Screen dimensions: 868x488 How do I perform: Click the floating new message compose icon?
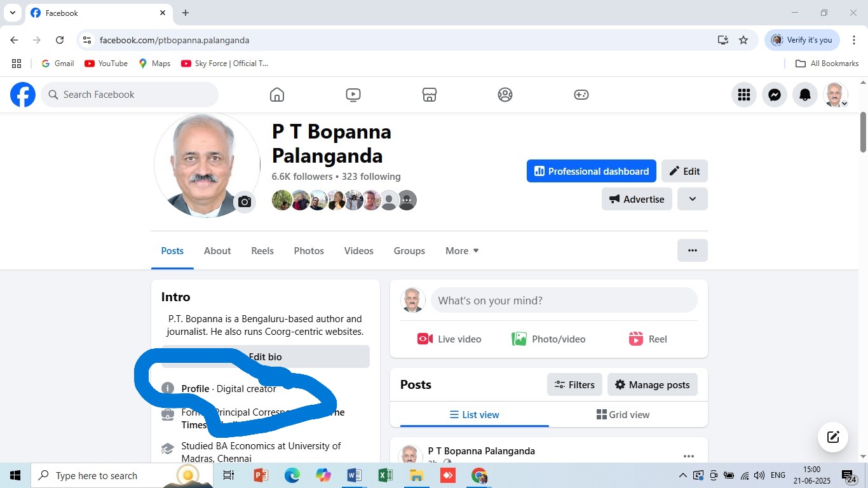coord(833,437)
